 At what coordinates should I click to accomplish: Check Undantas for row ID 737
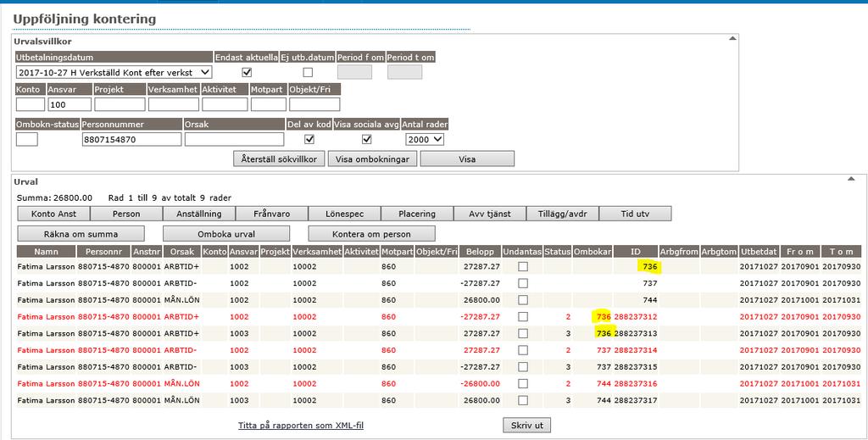(522, 283)
